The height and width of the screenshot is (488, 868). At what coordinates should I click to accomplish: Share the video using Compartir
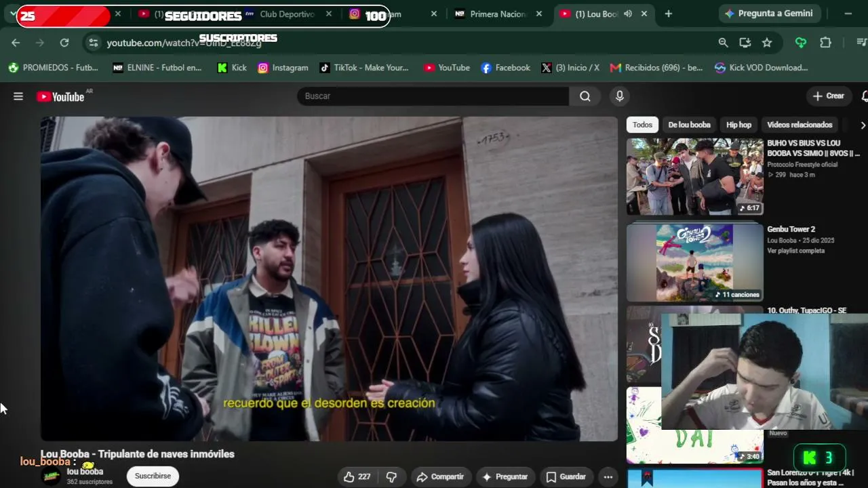(440, 476)
